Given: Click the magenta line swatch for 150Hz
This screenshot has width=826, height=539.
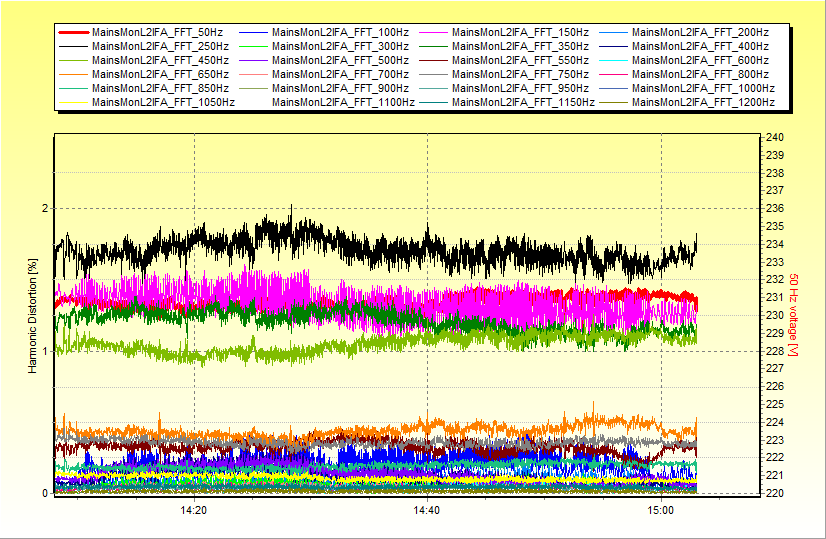Looking at the screenshot, I should (x=433, y=32).
